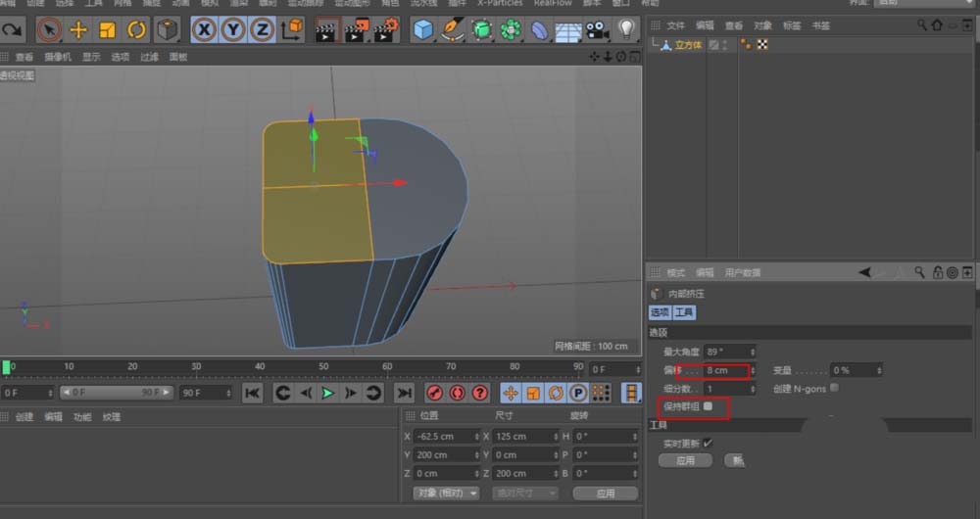This screenshot has width=980, height=519.
Task: Open the 对象 (相对) dropdown
Action: (446, 493)
